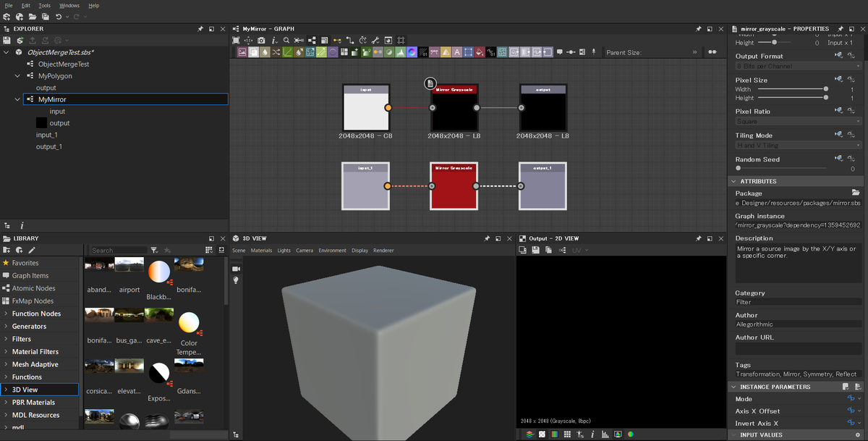Pin the Output 2D View panel
Screen dimensions: 868x441
pyautogui.click(x=699, y=238)
